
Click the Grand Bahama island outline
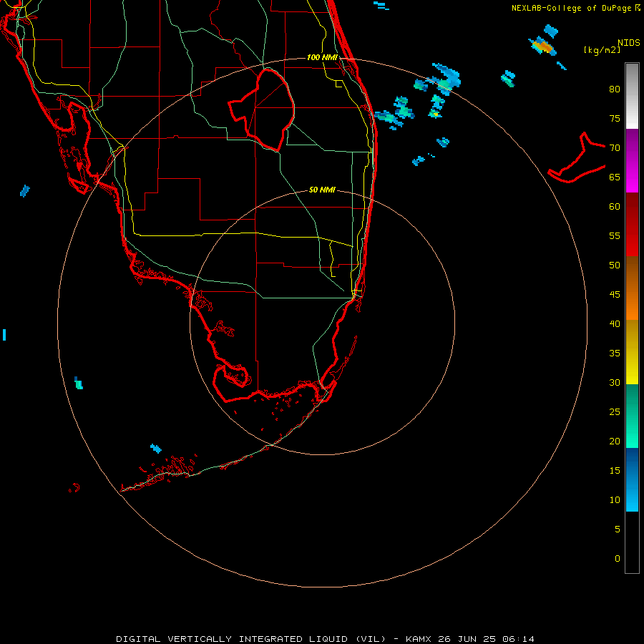click(577, 158)
